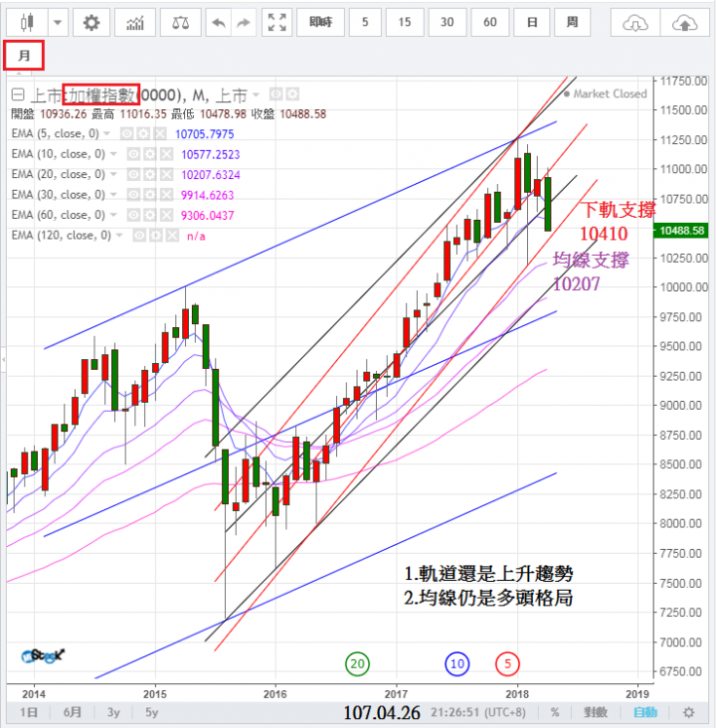The height and width of the screenshot is (728, 716).
Task: Toggle EMA 5 visibility eye
Action: pos(126,133)
